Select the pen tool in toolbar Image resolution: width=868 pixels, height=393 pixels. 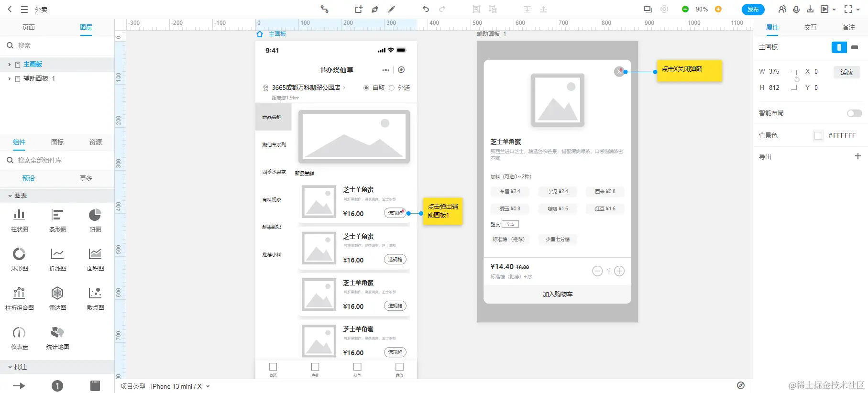coord(375,9)
